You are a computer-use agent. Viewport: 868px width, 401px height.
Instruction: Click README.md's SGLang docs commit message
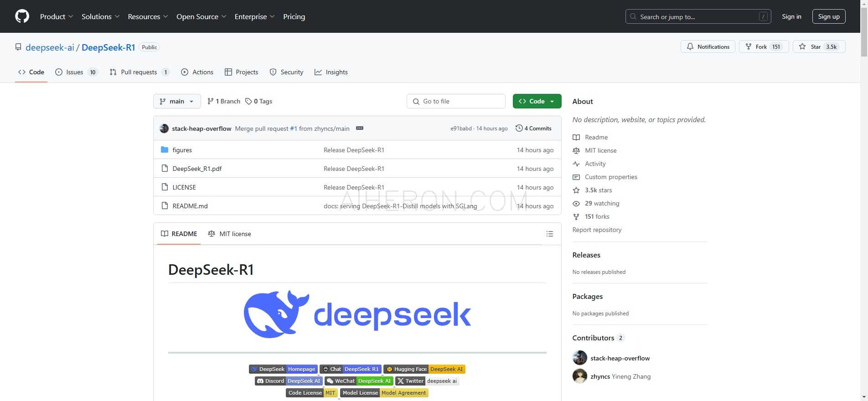coord(400,206)
